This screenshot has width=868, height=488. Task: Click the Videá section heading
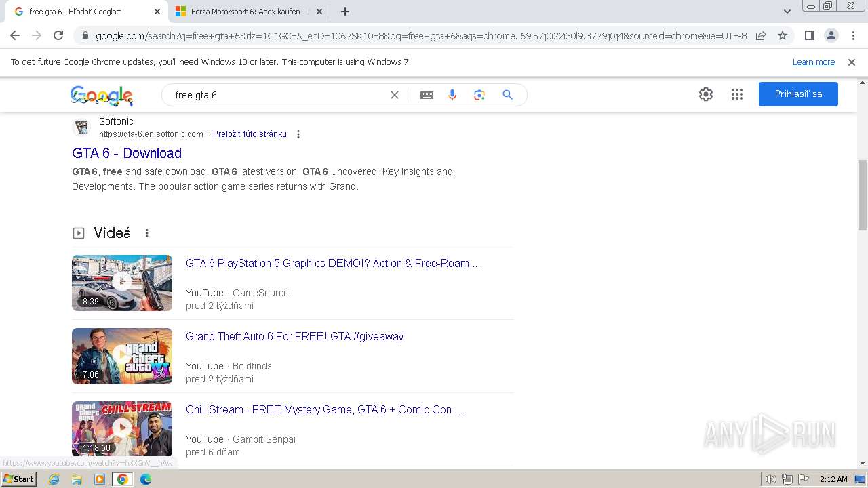pos(112,233)
